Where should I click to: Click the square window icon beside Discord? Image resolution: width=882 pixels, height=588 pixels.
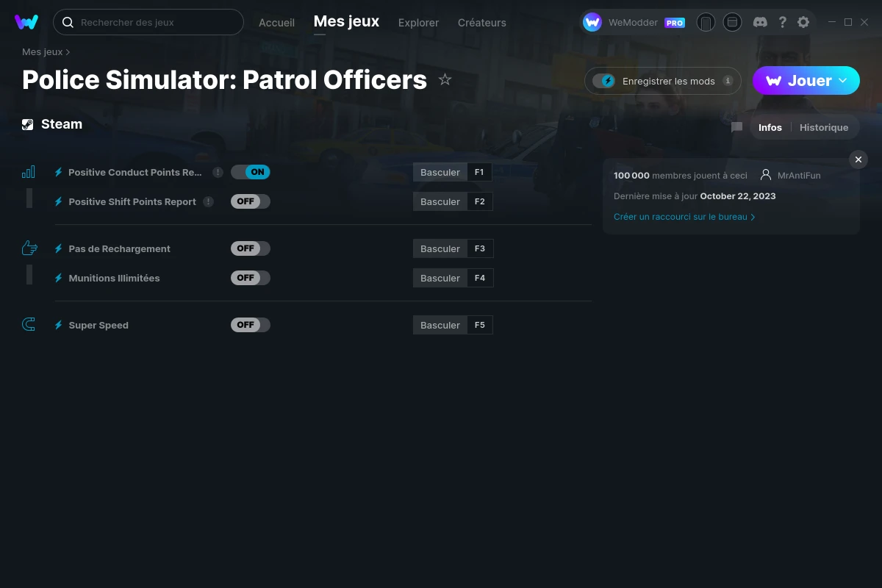point(732,22)
